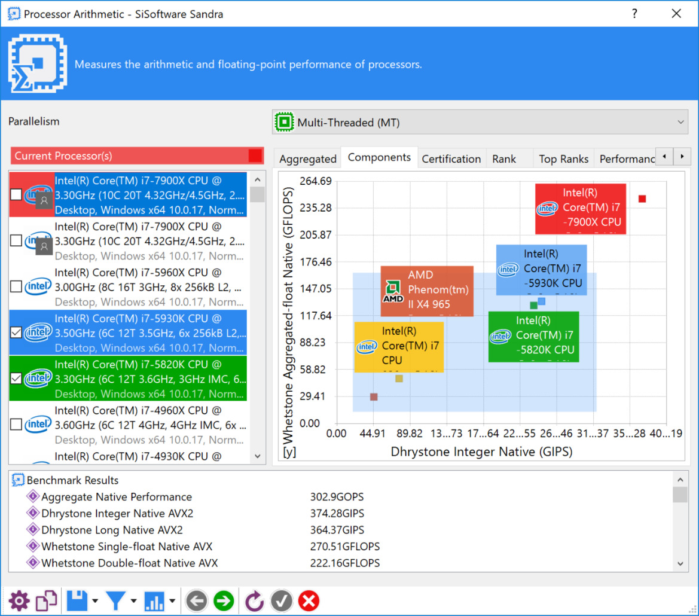Click the green chip Multi-Threaded icon
This screenshot has height=616, width=699.
(x=285, y=121)
